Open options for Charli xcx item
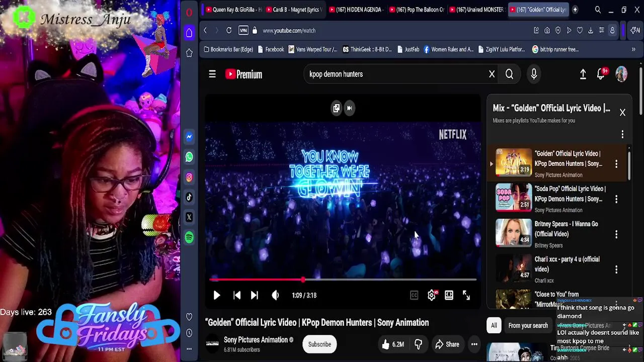The width and height of the screenshot is (644, 362). coord(616,269)
